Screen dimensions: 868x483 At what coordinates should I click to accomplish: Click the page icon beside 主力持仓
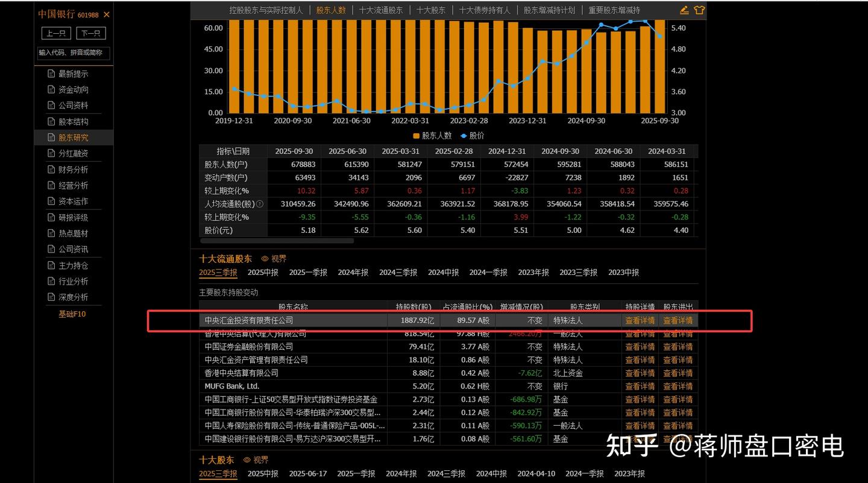[51, 265]
